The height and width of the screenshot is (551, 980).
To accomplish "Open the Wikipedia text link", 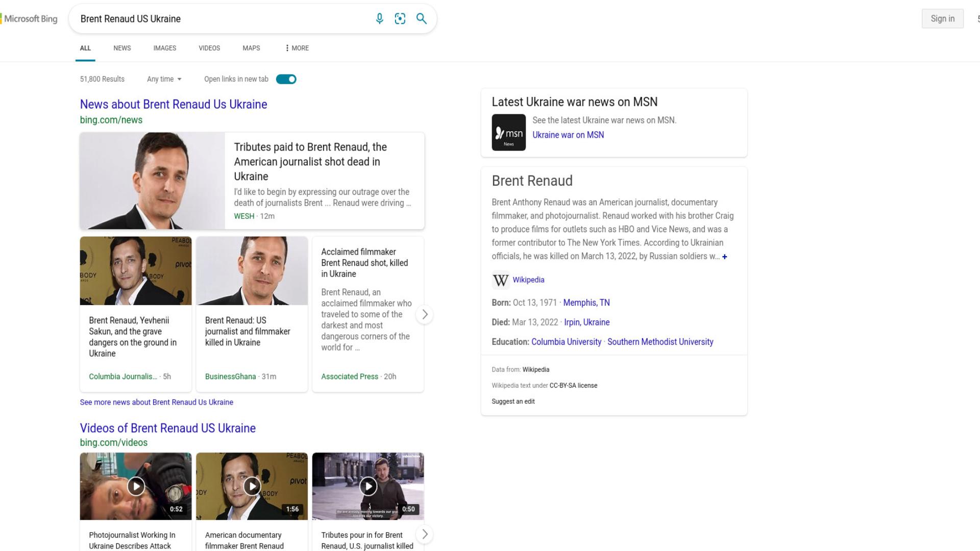I will pos(528,280).
